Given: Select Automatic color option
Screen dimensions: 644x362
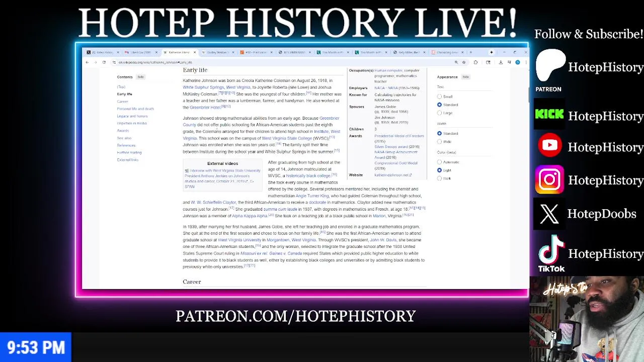Looking at the screenshot, I should tap(440, 162).
